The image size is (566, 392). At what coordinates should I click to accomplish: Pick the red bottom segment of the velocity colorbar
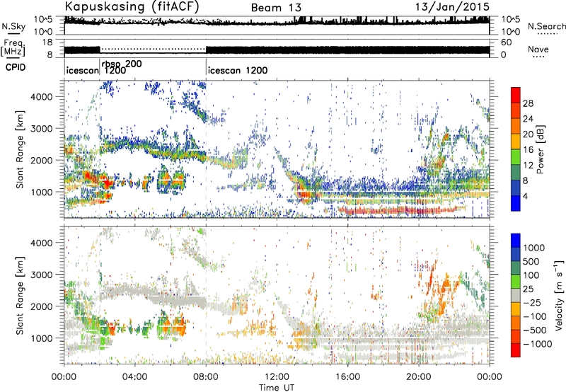click(516, 350)
